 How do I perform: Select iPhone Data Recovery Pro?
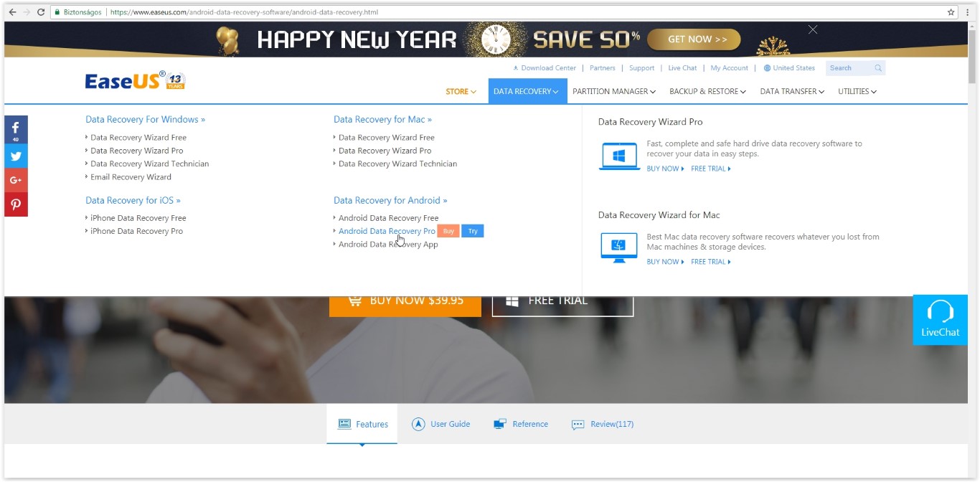(x=137, y=231)
